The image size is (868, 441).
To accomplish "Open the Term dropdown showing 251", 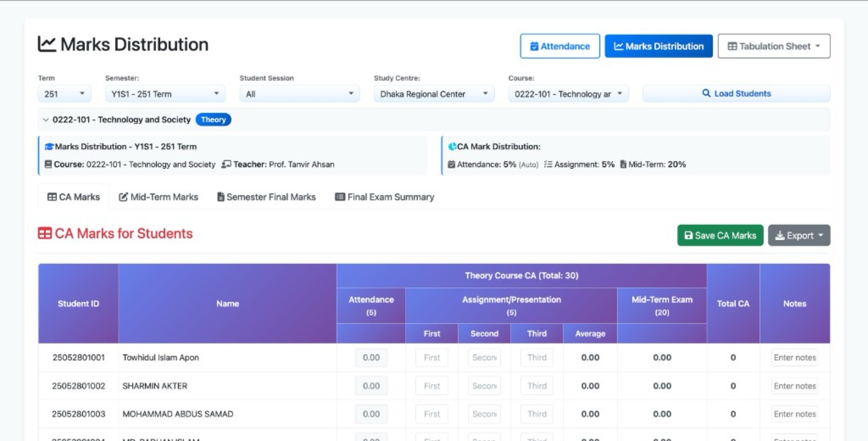I will (x=64, y=94).
